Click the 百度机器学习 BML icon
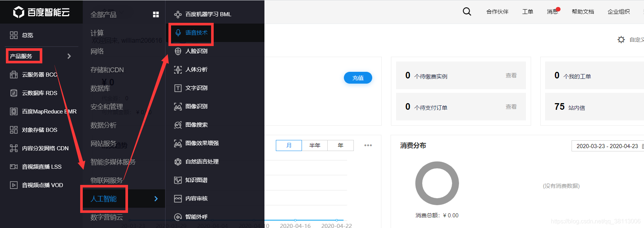Screen dimensions: 644x228 pyautogui.click(x=178, y=14)
